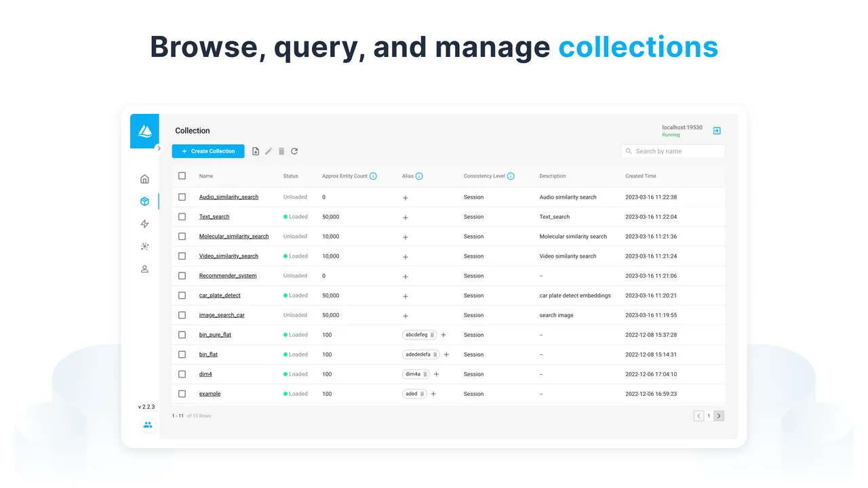
Task: Click the trash delete toolbar icon
Action: pyautogui.click(x=281, y=151)
